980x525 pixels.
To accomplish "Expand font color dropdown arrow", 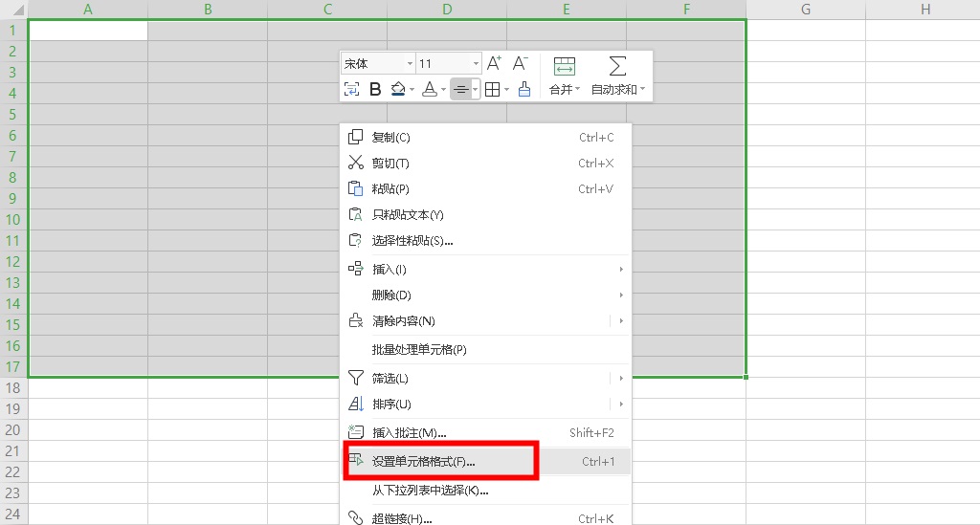I will 443,90.
